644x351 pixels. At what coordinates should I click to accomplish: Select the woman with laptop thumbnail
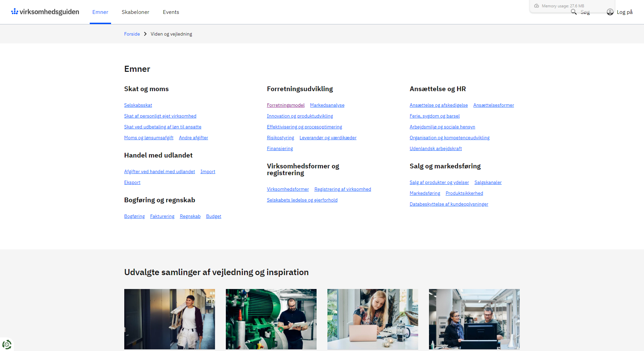coord(373,319)
